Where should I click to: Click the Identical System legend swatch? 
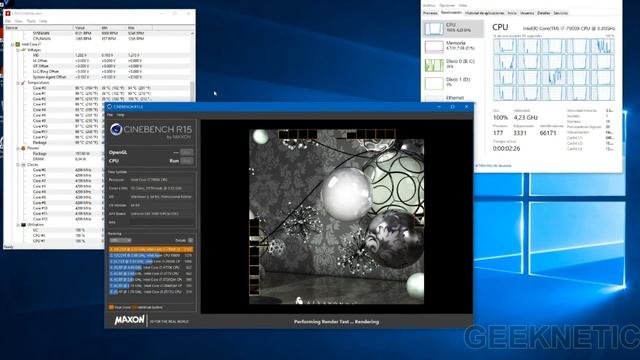click(135, 307)
